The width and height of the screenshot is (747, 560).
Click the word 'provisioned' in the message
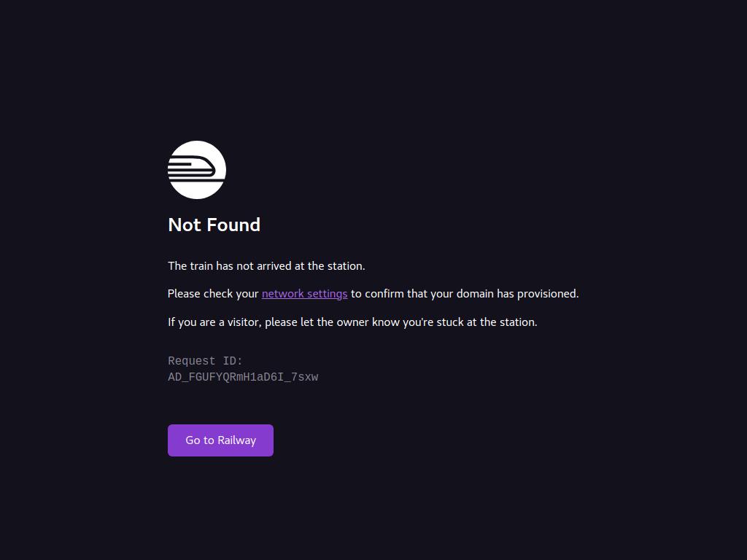548,294
